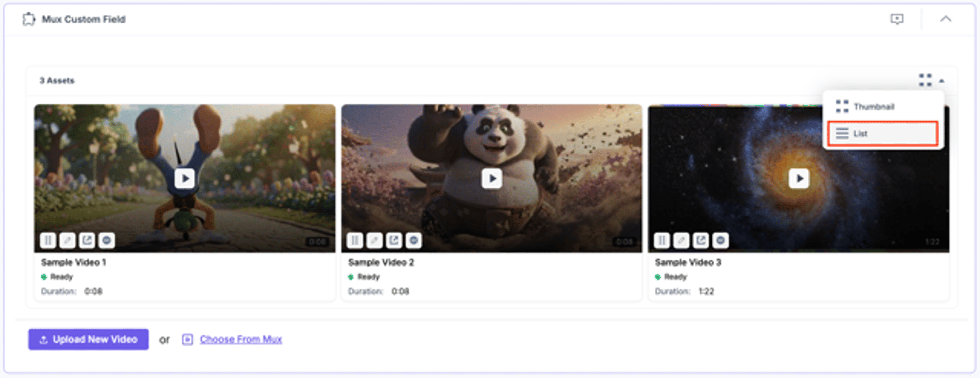Edit Sample Video 2 with the pencil icon
The width and height of the screenshot is (980, 378).
pyautogui.click(x=374, y=240)
